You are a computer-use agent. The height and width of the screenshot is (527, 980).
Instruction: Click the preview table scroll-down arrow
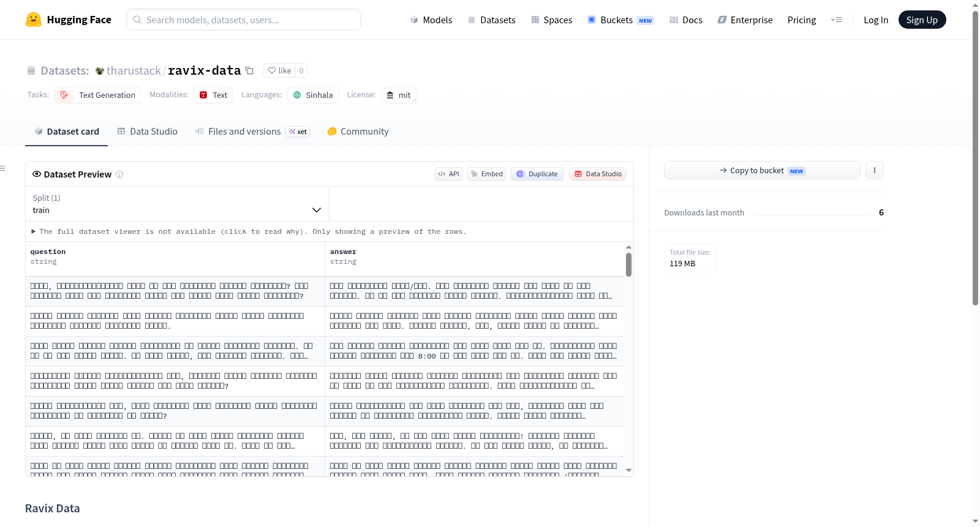[628, 470]
